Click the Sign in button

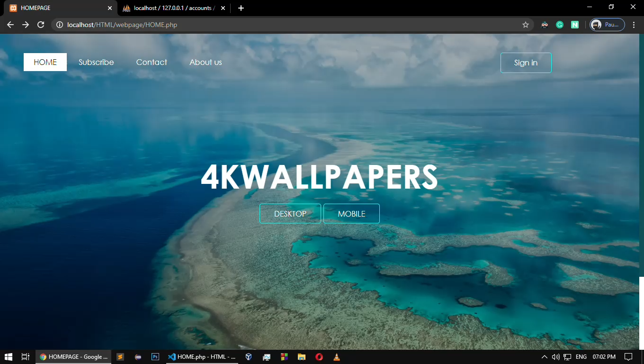click(526, 63)
